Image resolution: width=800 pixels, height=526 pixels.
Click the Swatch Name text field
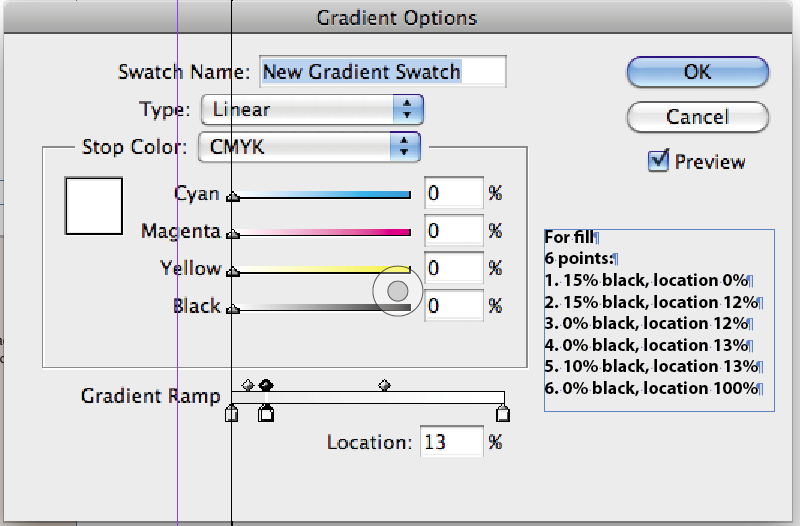383,71
